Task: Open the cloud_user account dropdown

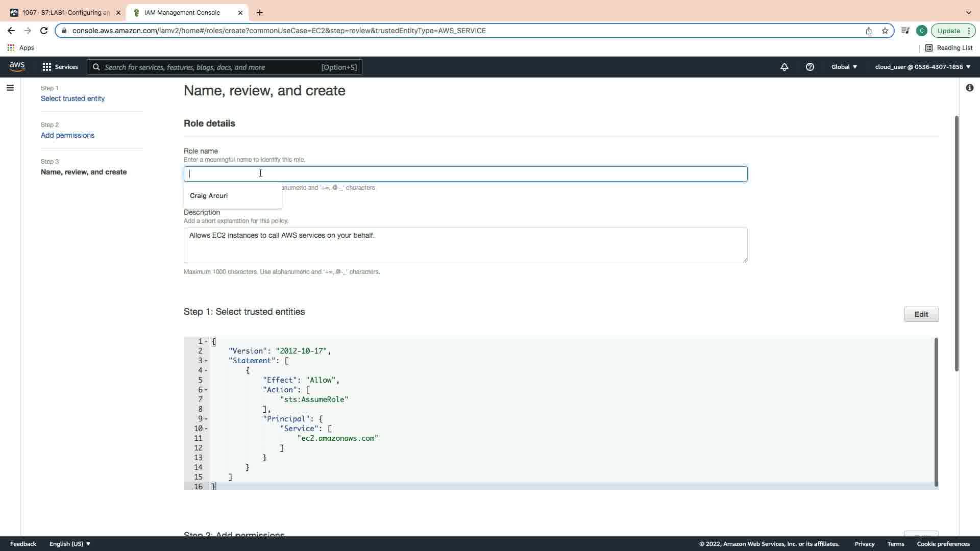Action: pyautogui.click(x=922, y=67)
